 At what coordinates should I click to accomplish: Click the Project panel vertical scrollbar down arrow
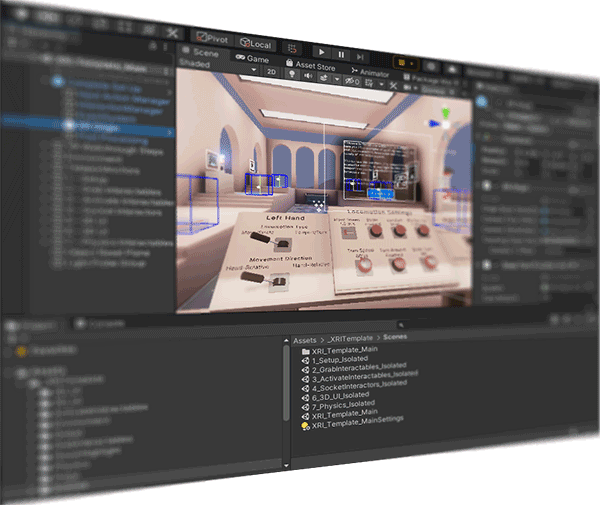[x=287, y=464]
